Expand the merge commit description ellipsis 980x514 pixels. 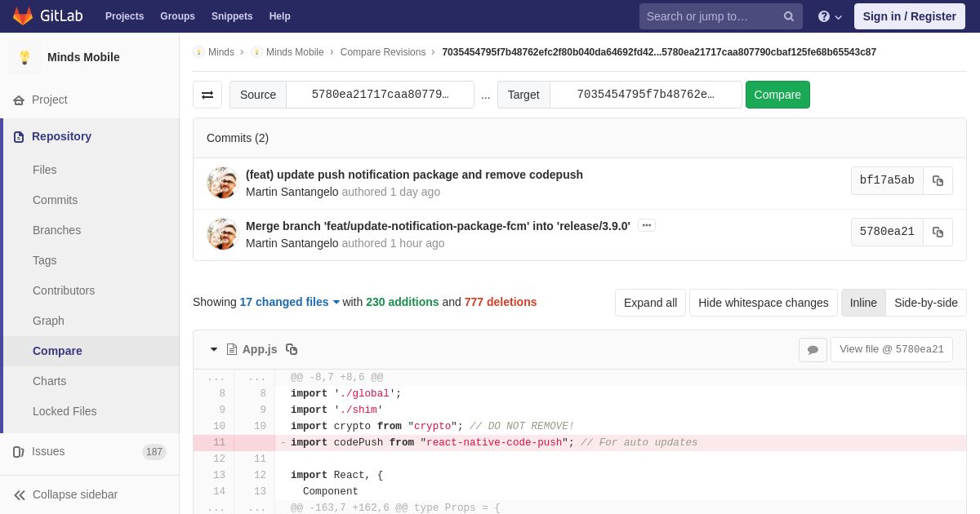[647, 225]
